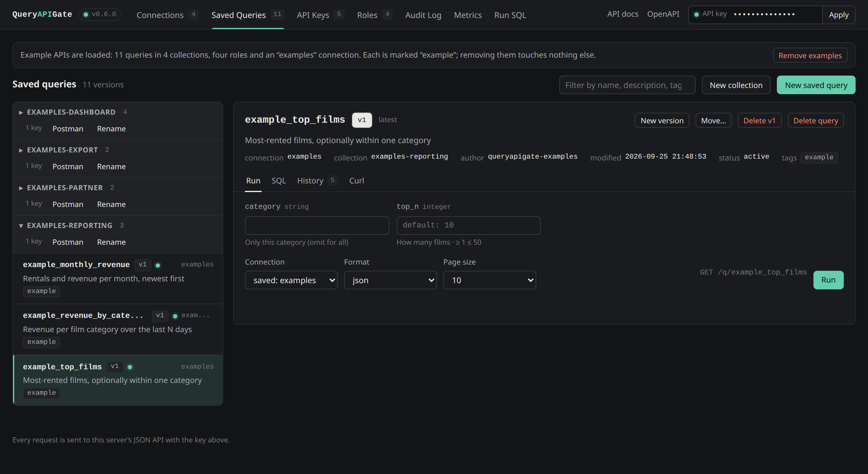868x474 pixels.
Task: Open the OpenAPI link
Action: pyautogui.click(x=663, y=14)
